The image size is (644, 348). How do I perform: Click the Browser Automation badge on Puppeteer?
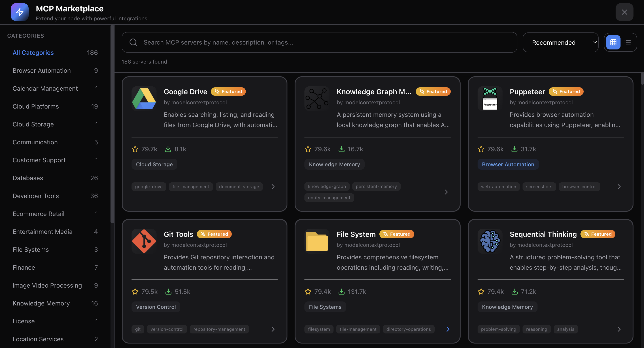pos(508,164)
